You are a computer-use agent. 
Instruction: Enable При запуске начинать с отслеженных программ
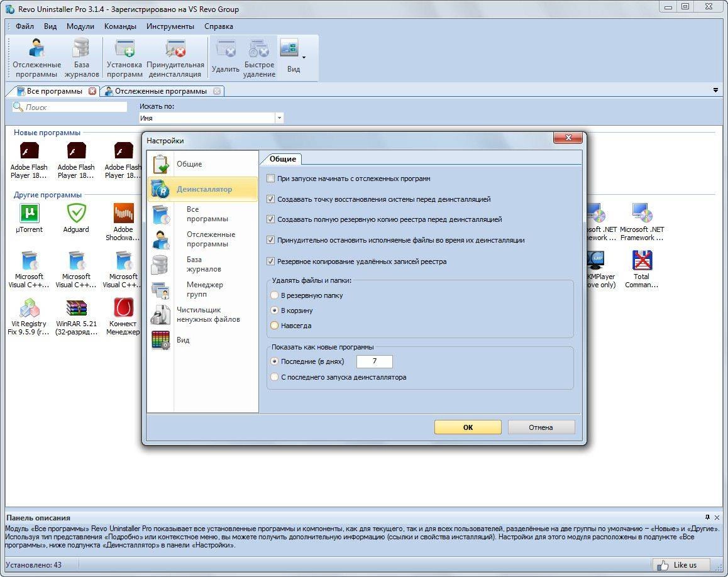(x=271, y=179)
